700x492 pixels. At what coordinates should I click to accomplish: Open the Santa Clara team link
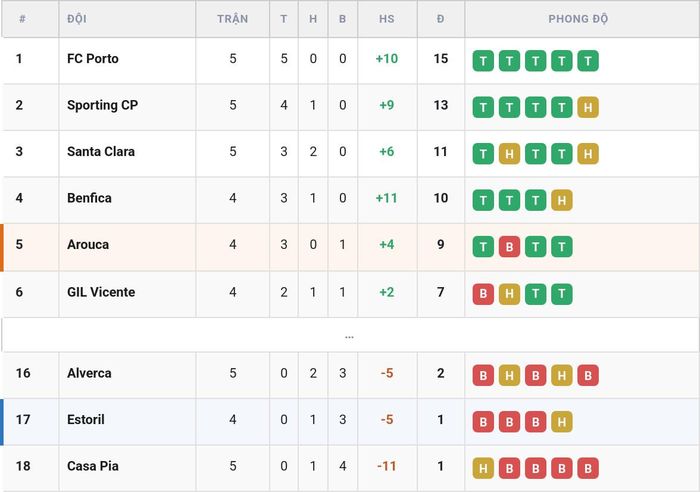[101, 151]
